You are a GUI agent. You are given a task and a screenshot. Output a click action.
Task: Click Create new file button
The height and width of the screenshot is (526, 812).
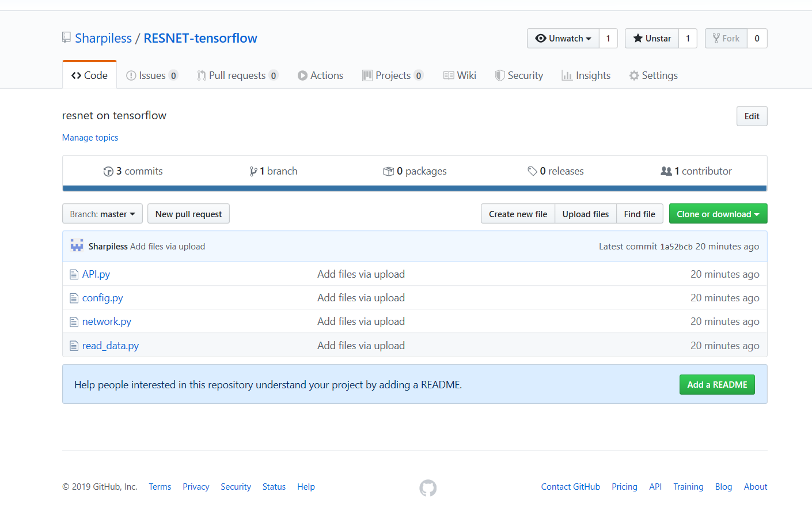click(x=518, y=214)
